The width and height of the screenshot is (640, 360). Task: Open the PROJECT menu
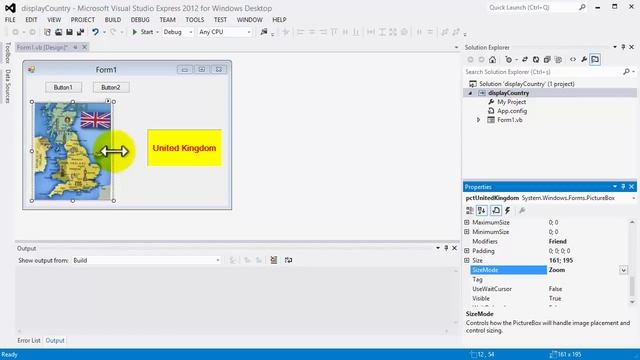(x=82, y=20)
